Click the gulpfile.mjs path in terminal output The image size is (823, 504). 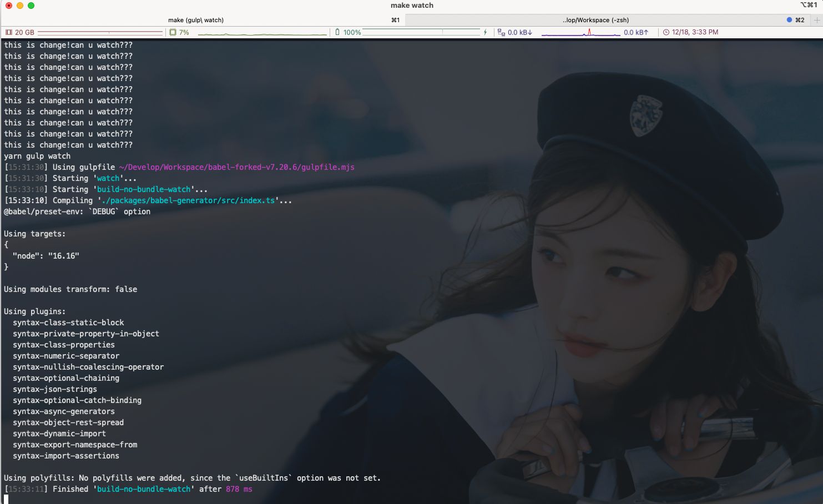coord(236,167)
